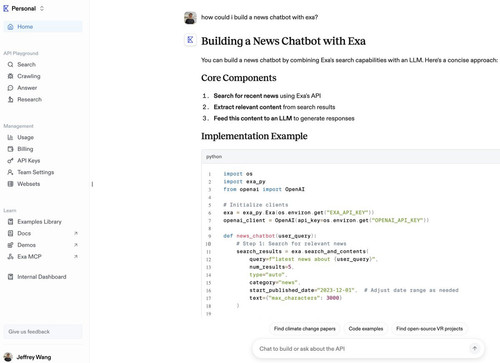The height and width of the screenshot is (363, 500).
Task: Click the Give us feedback button
Action: [x=43, y=332]
